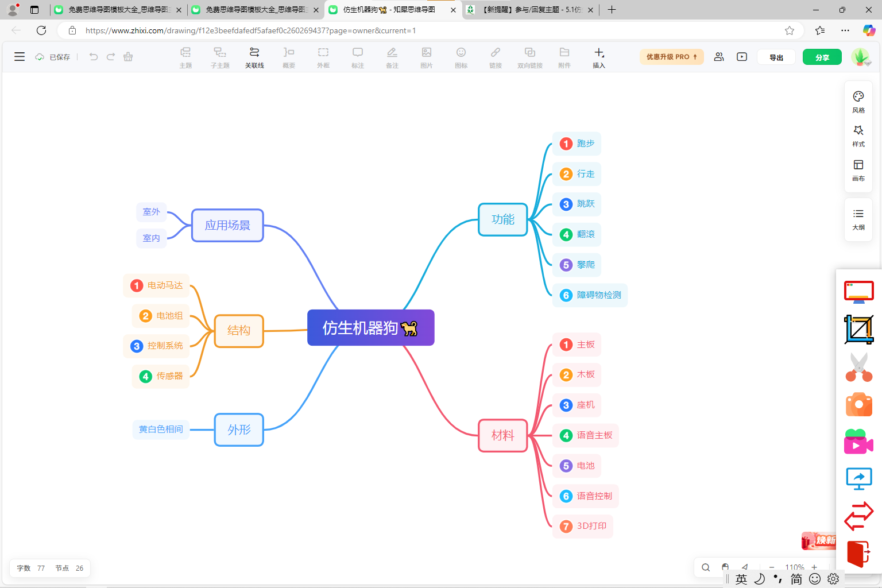Open the 插入 insert tool
Image resolution: width=882 pixels, height=588 pixels.
click(599, 57)
